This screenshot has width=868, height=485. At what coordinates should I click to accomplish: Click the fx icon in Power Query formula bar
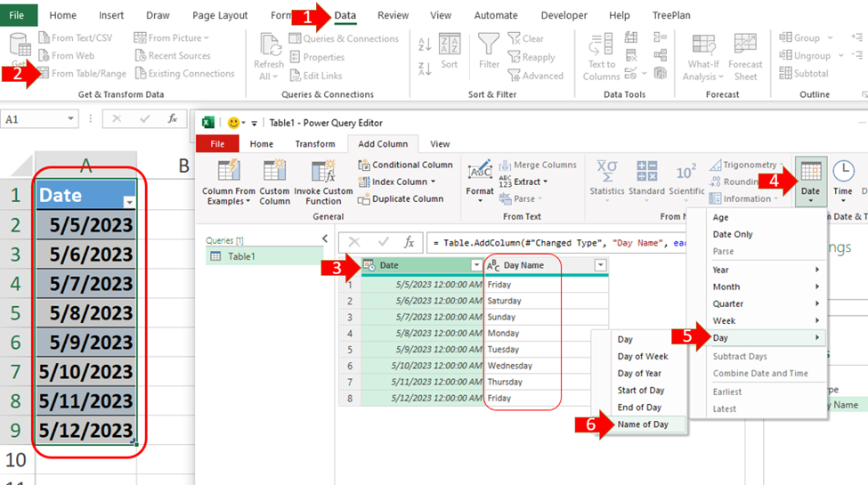point(410,242)
